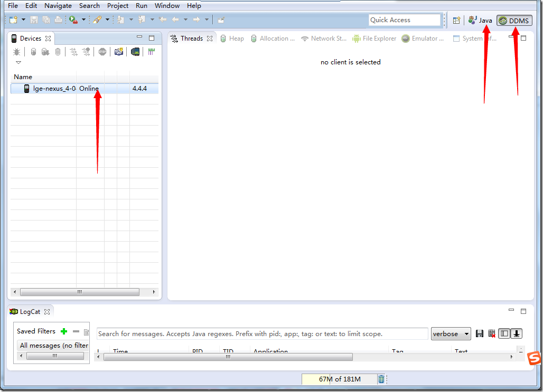
Task: Click the Open Perspective icon
Action: (x=456, y=21)
